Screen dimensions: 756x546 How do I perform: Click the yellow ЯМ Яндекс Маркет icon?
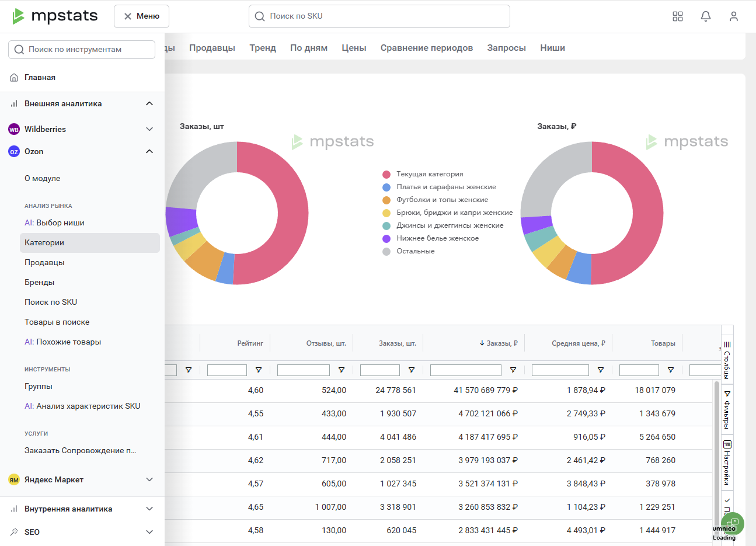14,479
